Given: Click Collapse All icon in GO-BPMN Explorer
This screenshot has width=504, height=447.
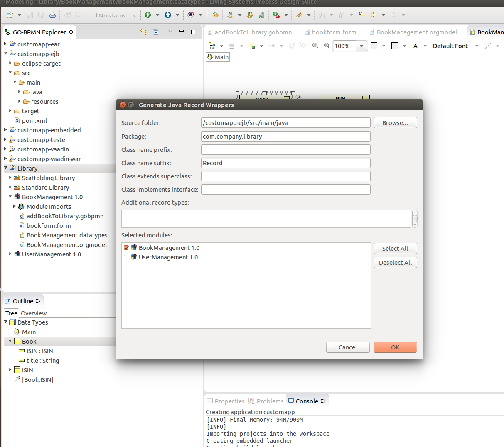Looking at the screenshot, I should point(156,32).
